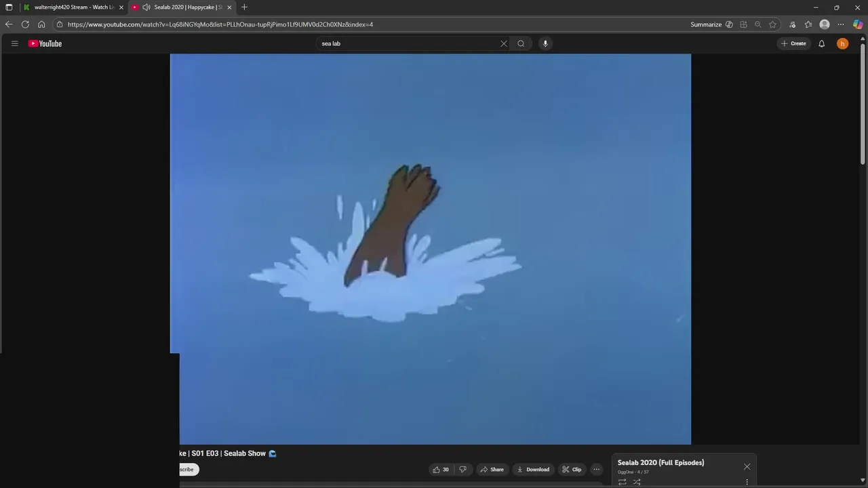View site information lock icon

[x=60, y=24]
